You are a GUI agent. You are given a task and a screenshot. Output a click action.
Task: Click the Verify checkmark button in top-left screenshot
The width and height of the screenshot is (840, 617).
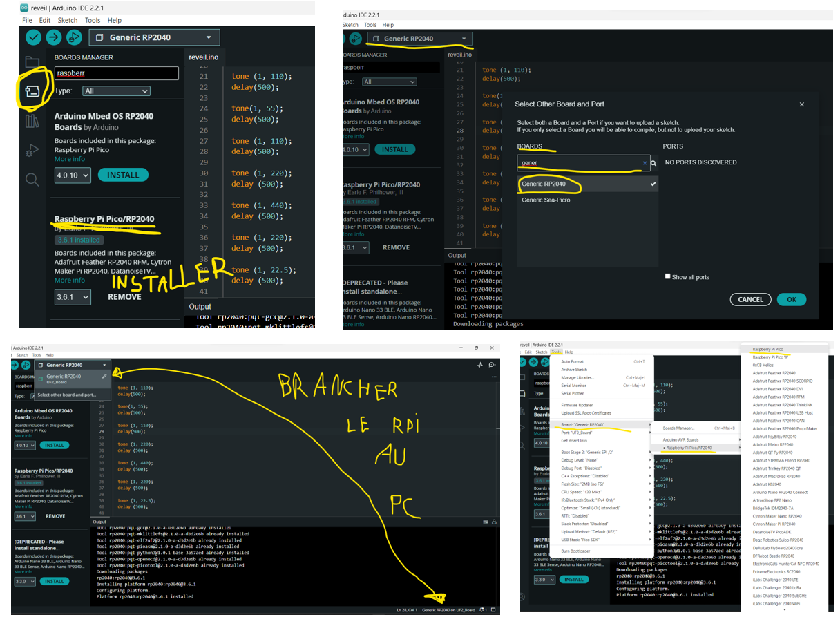[33, 37]
